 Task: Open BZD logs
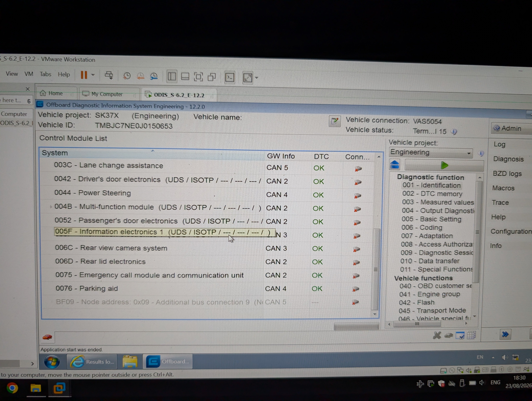[507, 173]
